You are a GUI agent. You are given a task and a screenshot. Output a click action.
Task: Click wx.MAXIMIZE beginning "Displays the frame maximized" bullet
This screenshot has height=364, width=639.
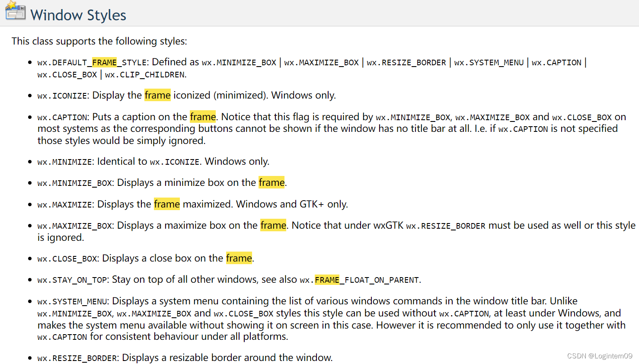(65, 205)
